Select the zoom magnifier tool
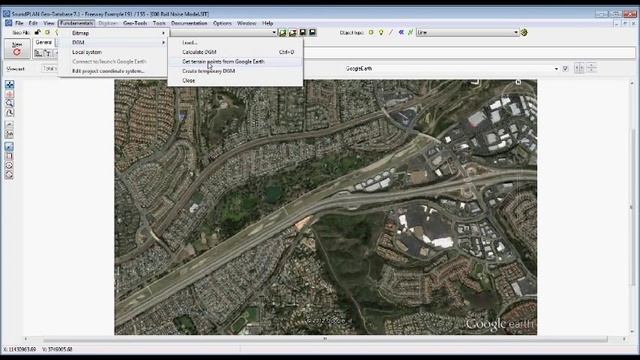Image resolution: width=640 pixels, height=360 pixels. pos(9,103)
